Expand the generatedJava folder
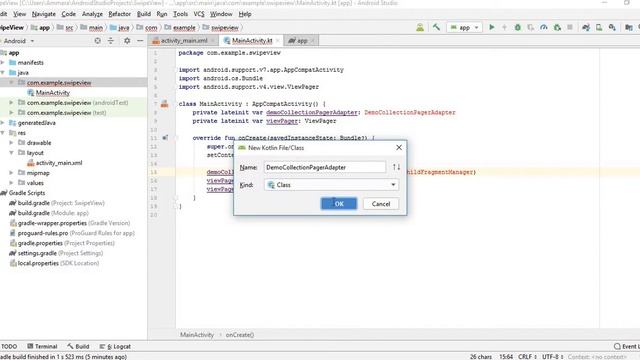 pyautogui.click(x=3, y=122)
